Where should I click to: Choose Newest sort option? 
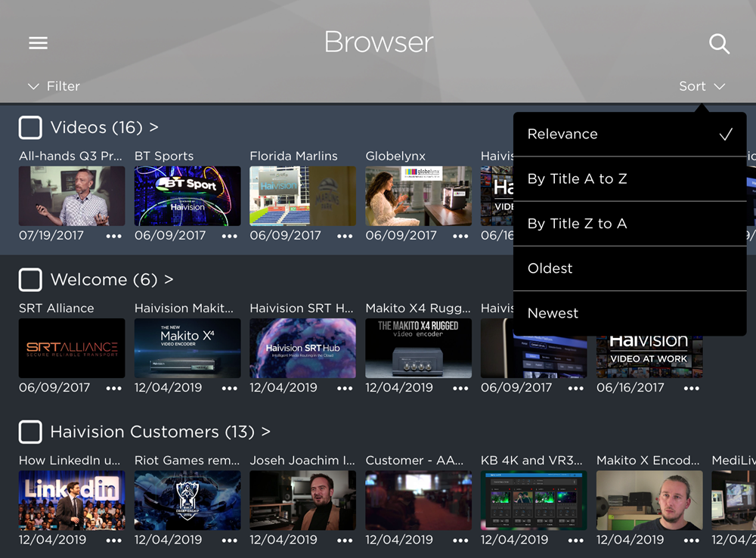point(553,313)
